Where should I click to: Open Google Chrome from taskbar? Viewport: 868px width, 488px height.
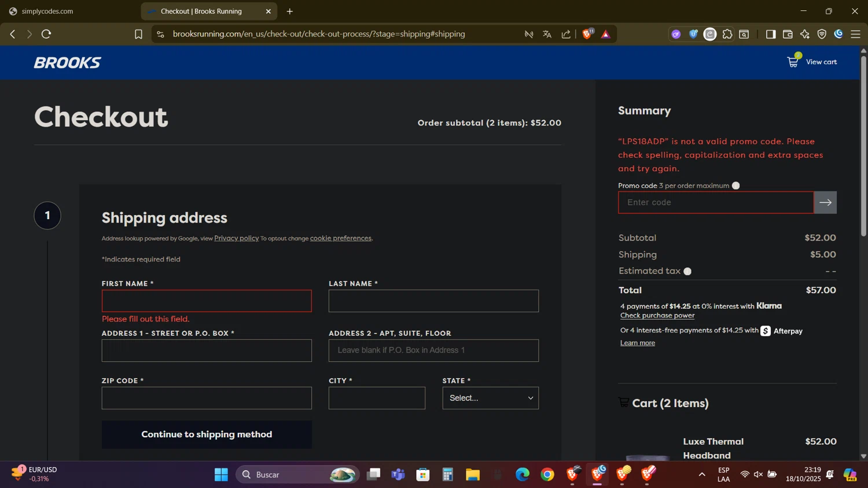click(x=547, y=475)
